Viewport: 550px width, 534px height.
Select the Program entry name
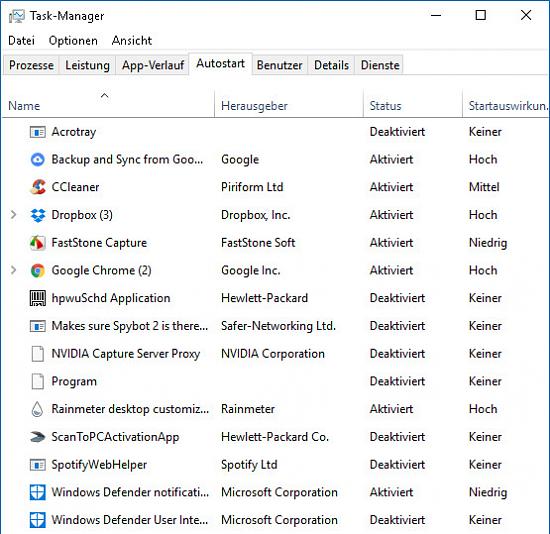point(74,381)
